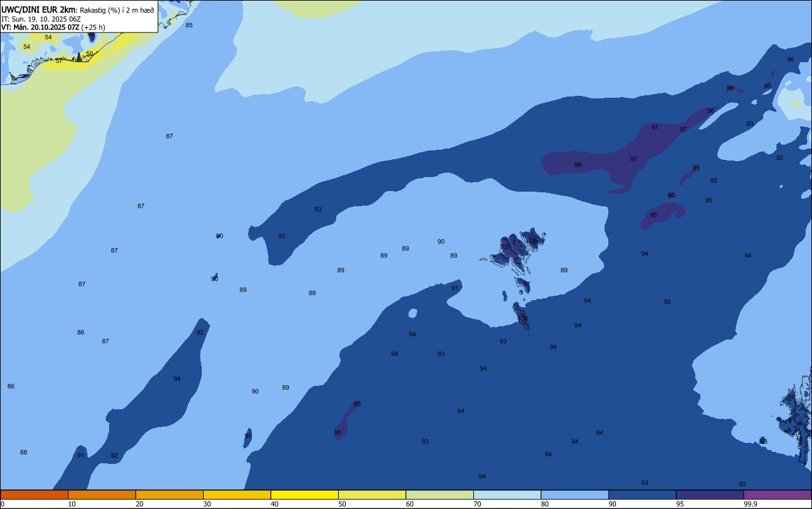Select the 90–95 % legend colour box
This screenshot has height=509, width=812.
click(x=642, y=494)
